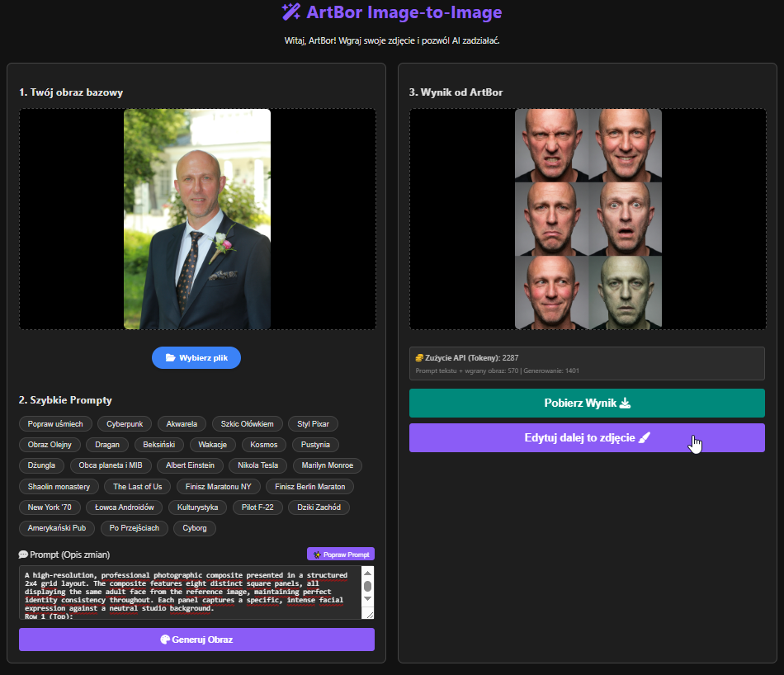
Task: Choose the Marilyn Monroe quick prompt
Action: [x=327, y=465]
